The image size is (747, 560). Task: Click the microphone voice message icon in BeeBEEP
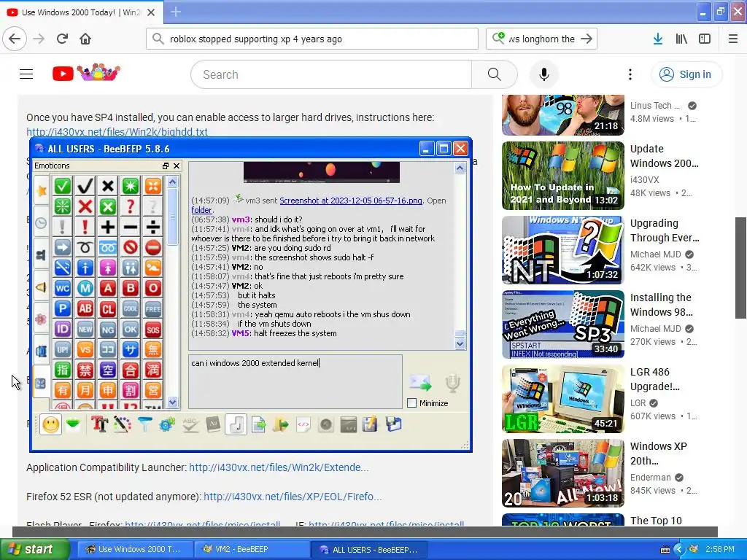coord(452,383)
